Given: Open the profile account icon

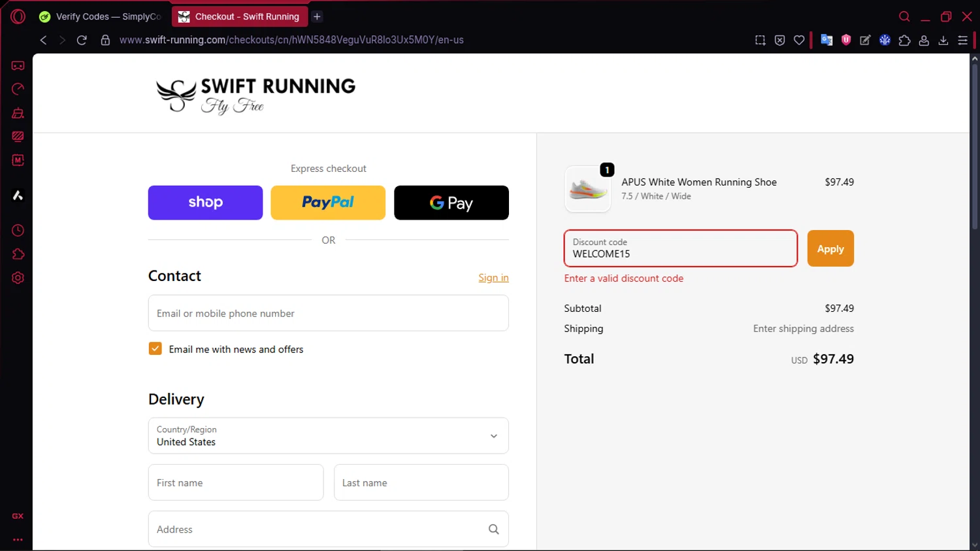Looking at the screenshot, I should (x=924, y=41).
